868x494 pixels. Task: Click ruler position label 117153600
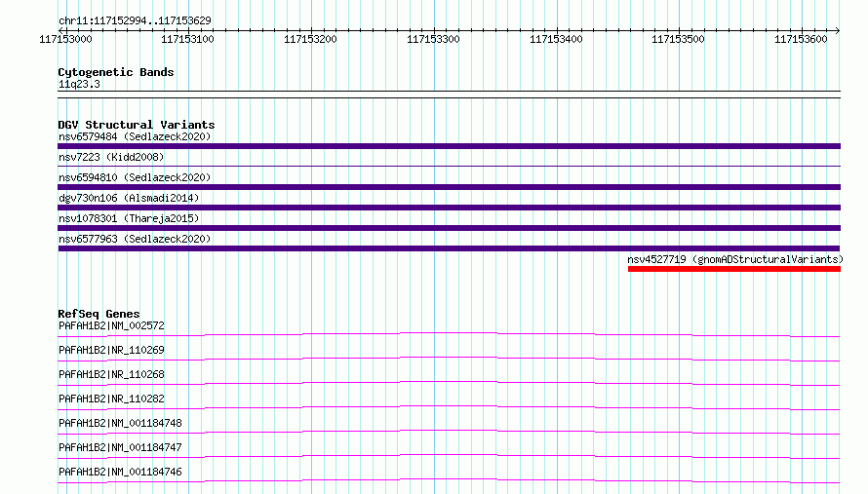click(x=801, y=39)
